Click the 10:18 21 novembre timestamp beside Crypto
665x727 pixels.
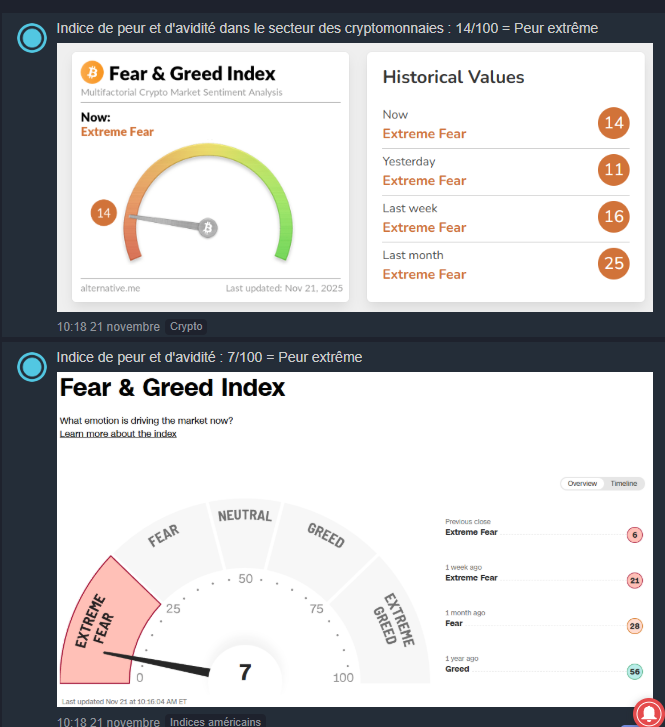[108, 326]
